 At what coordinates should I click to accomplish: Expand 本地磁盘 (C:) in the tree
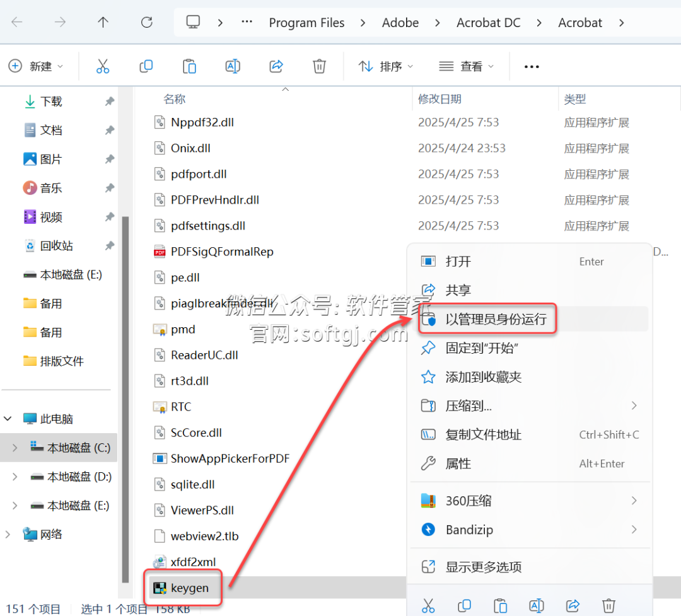(15, 448)
